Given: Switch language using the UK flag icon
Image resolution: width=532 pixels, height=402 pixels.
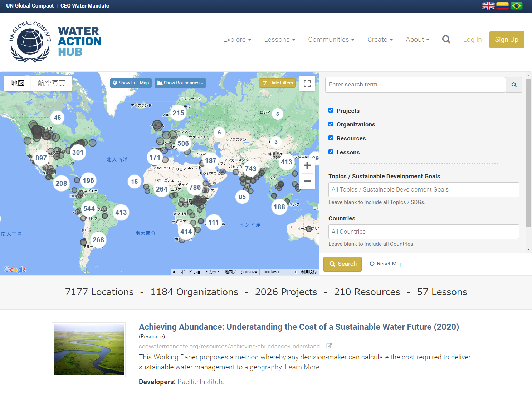Looking at the screenshot, I should (488, 6).
